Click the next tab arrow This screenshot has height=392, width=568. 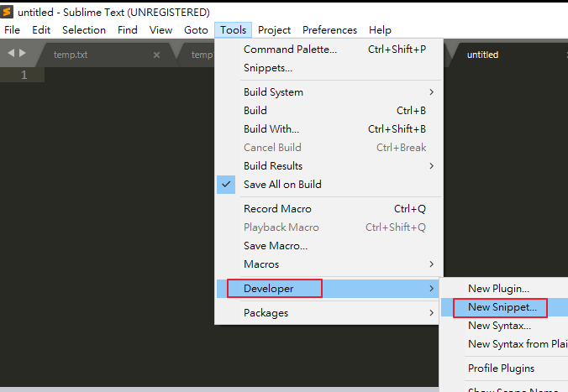pos(23,53)
